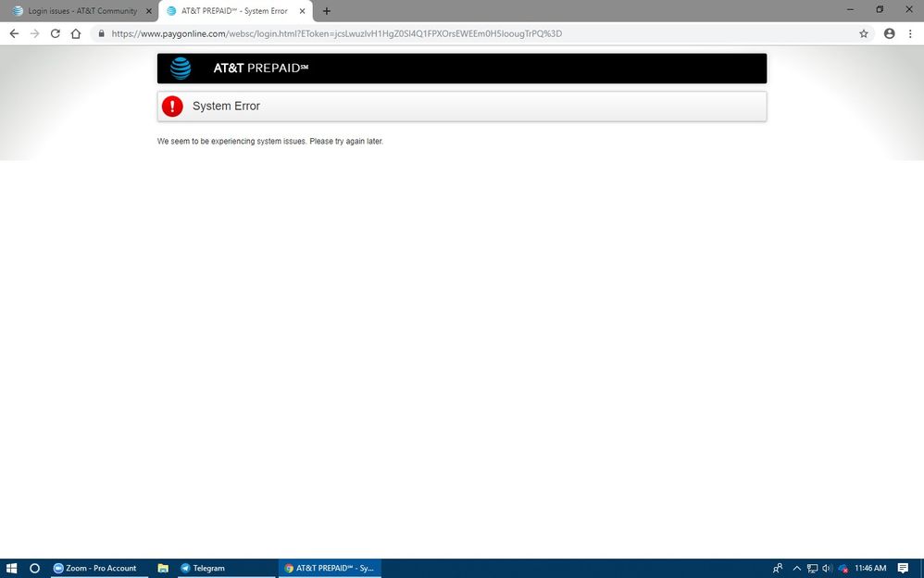View site info via the padlock icon
This screenshot has width=924, height=578.
101,33
